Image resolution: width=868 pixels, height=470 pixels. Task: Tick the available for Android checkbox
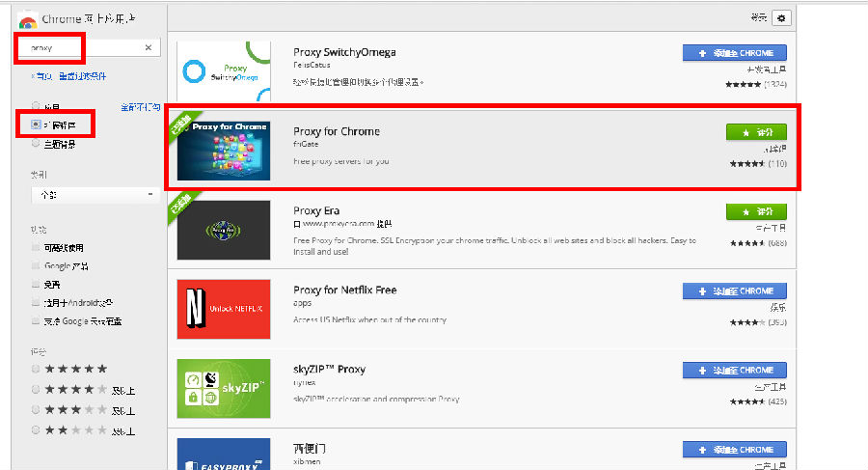tap(36, 303)
